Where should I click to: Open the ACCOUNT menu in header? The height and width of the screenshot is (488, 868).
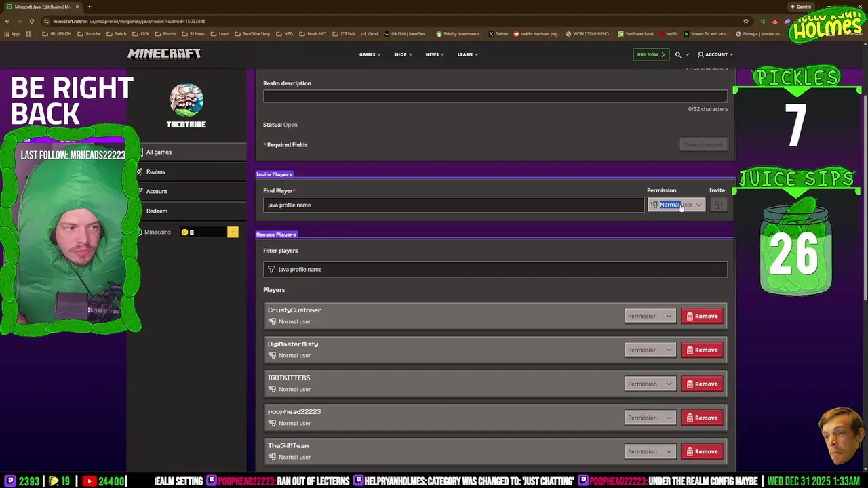tap(715, 54)
